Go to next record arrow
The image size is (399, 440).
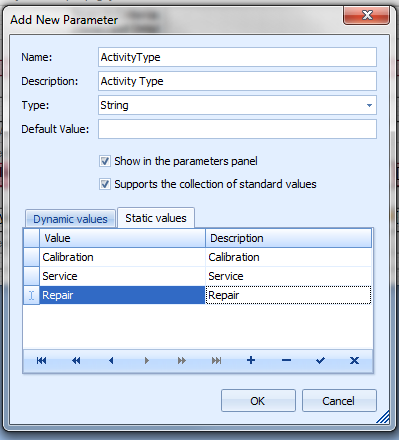146,360
